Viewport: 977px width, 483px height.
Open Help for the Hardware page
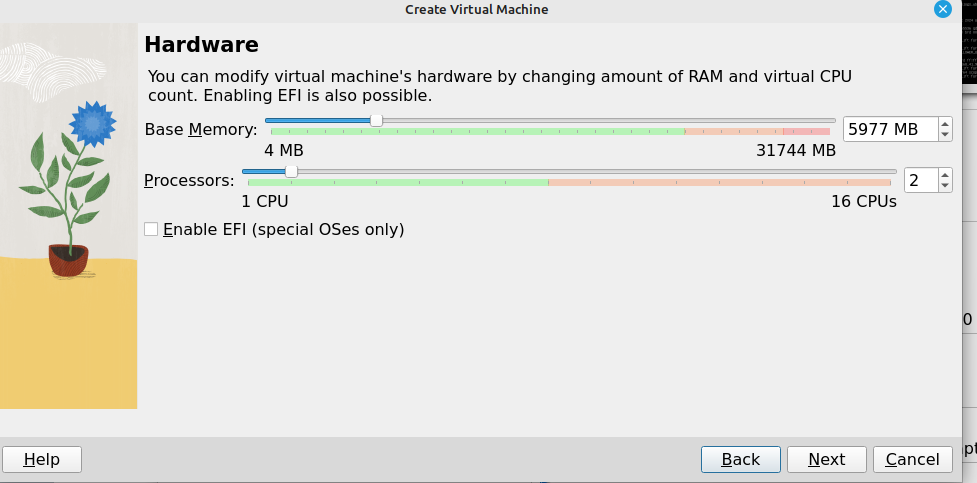point(42,459)
